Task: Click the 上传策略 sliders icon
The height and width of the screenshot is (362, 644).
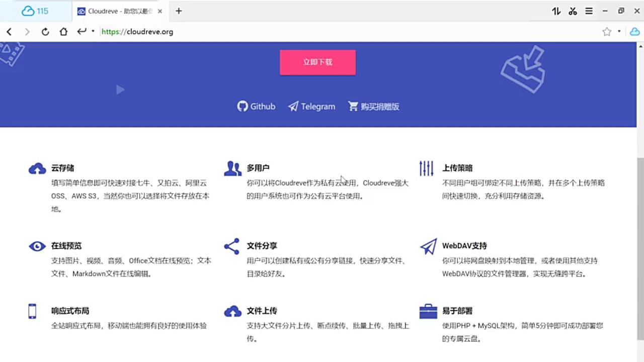Action: (x=427, y=168)
